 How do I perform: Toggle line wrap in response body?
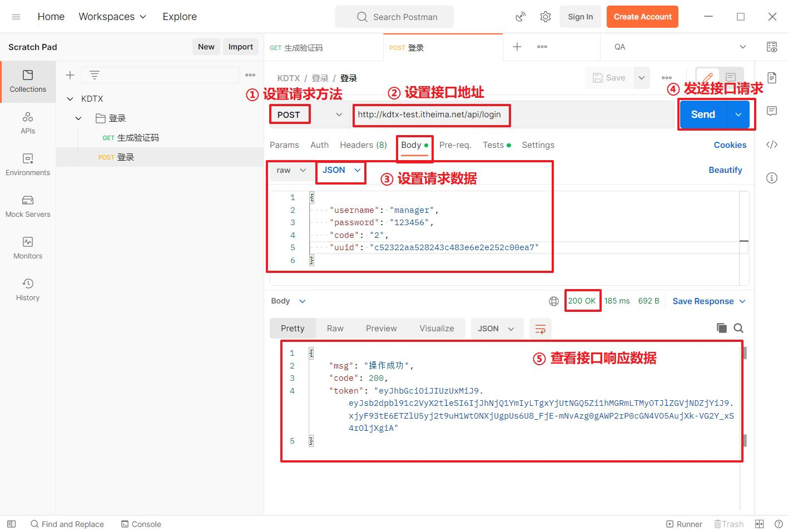(x=540, y=329)
